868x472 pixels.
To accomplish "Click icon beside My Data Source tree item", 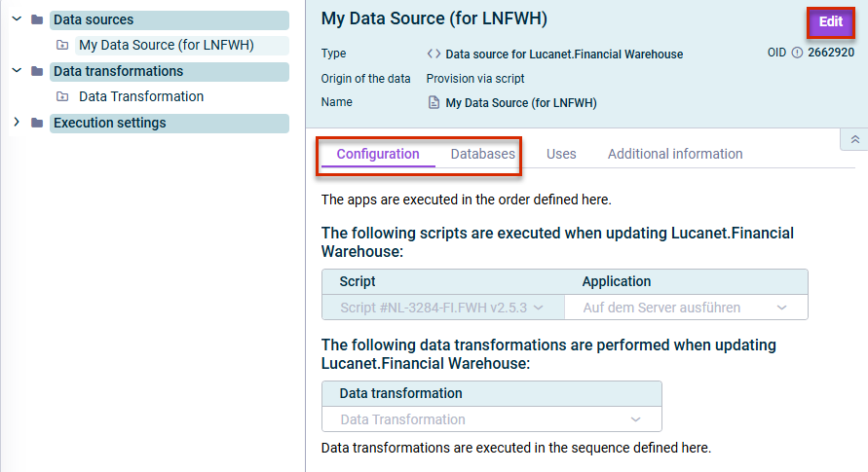I will [62, 46].
